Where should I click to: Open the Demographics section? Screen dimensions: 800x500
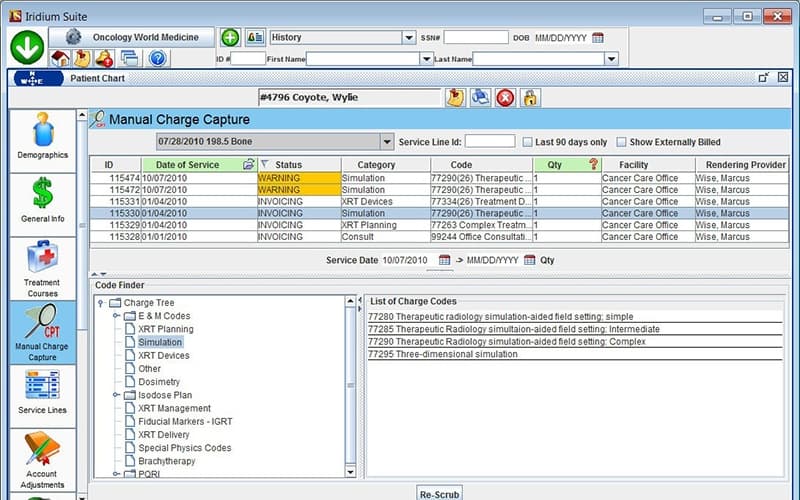click(42, 140)
